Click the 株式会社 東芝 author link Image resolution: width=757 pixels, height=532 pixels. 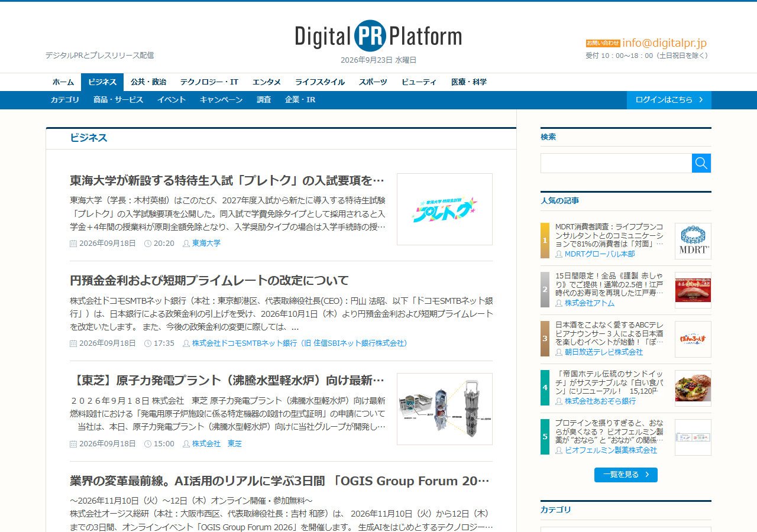(x=217, y=443)
